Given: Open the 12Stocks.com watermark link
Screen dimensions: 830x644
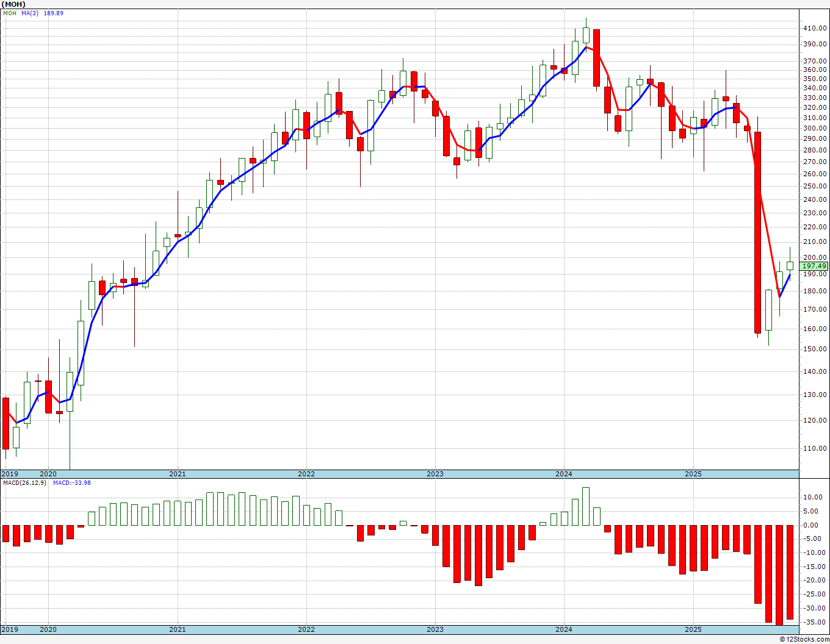Looking at the screenshot, I should point(804,639).
